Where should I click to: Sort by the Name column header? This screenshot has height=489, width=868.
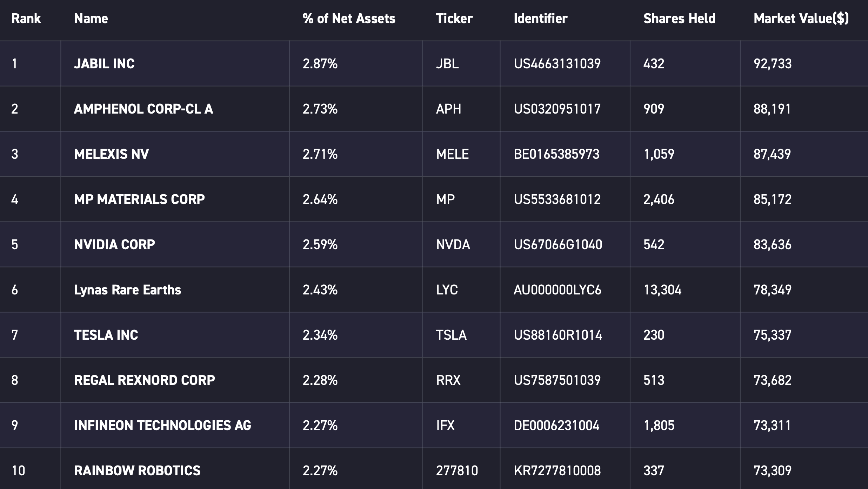click(91, 19)
